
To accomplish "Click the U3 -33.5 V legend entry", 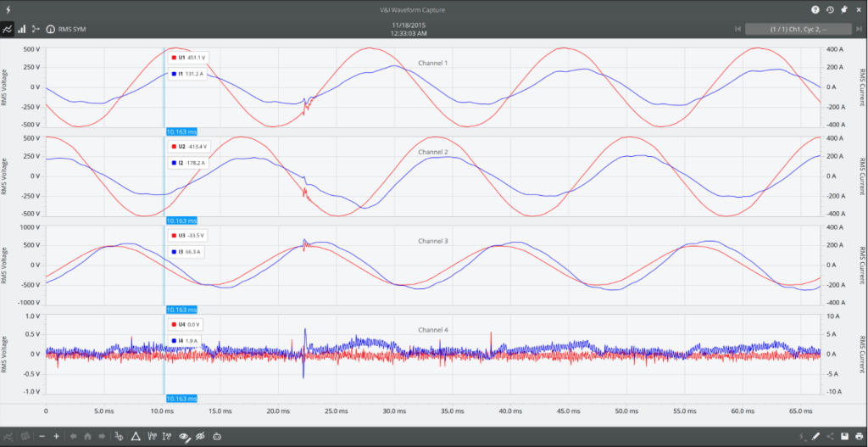I will [x=187, y=236].
